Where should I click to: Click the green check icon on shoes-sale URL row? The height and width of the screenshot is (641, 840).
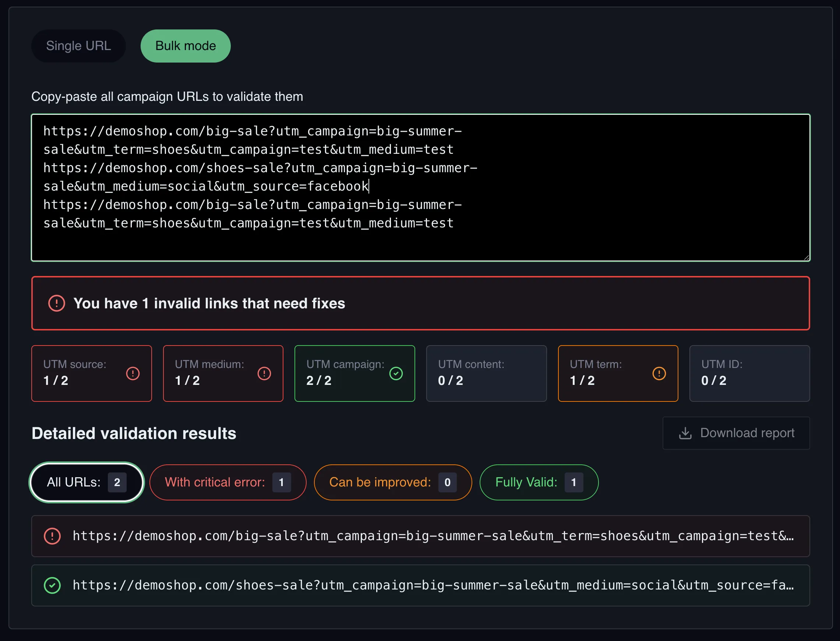(x=52, y=585)
